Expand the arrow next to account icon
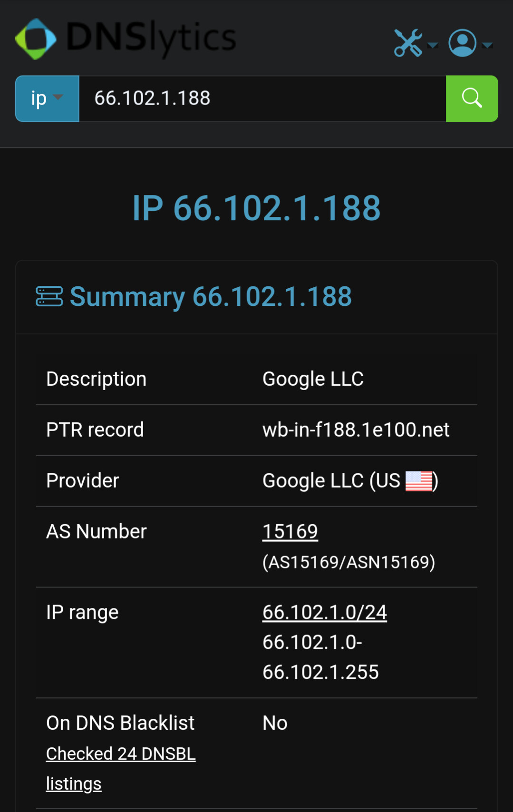 pos(487,45)
